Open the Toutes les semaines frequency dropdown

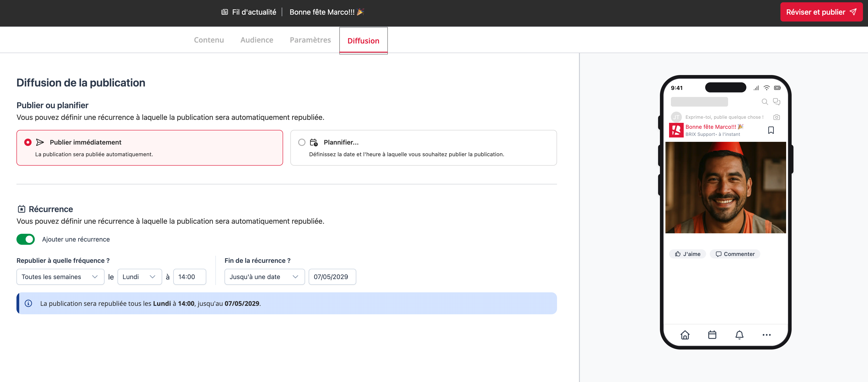tap(60, 277)
